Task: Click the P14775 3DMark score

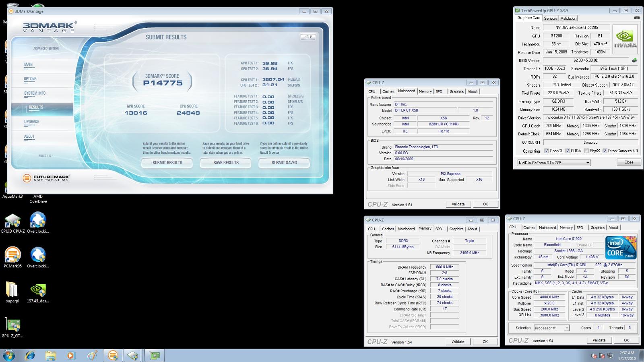Action: (x=163, y=83)
